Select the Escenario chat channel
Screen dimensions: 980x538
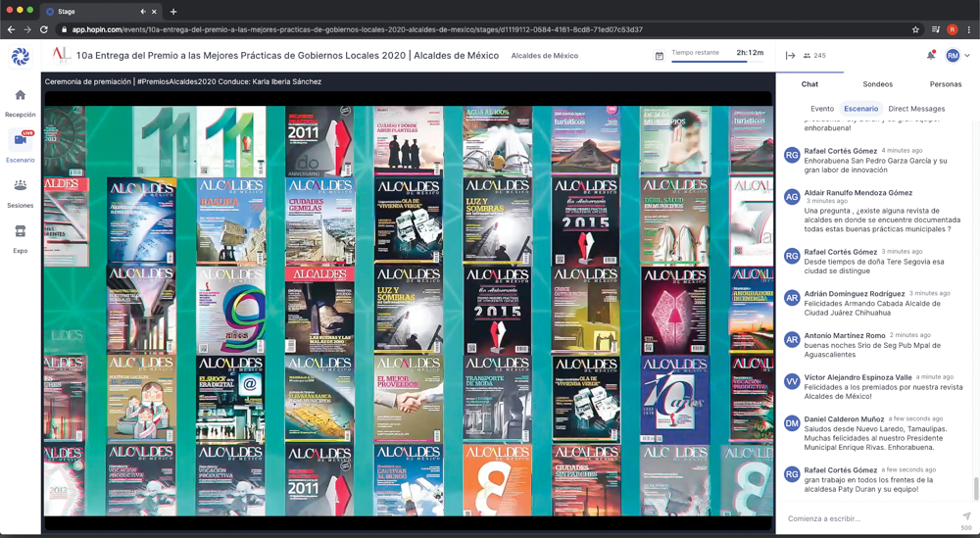point(860,109)
